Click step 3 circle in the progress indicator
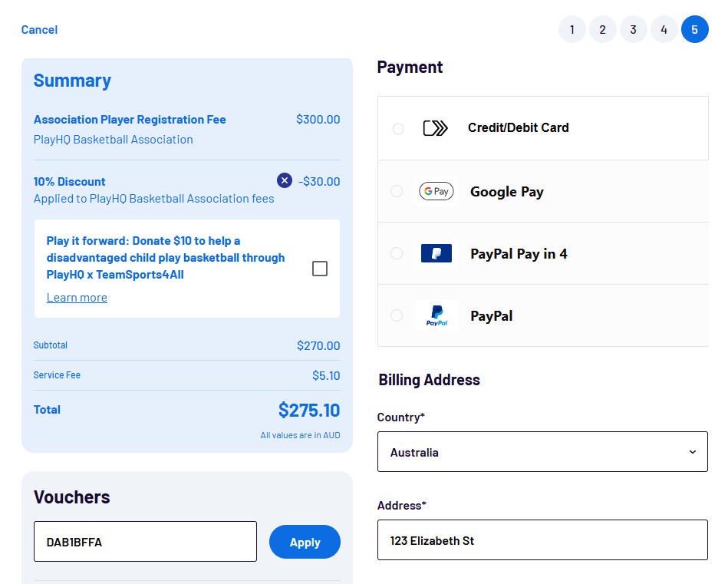This screenshot has width=728, height=584. coord(633,29)
